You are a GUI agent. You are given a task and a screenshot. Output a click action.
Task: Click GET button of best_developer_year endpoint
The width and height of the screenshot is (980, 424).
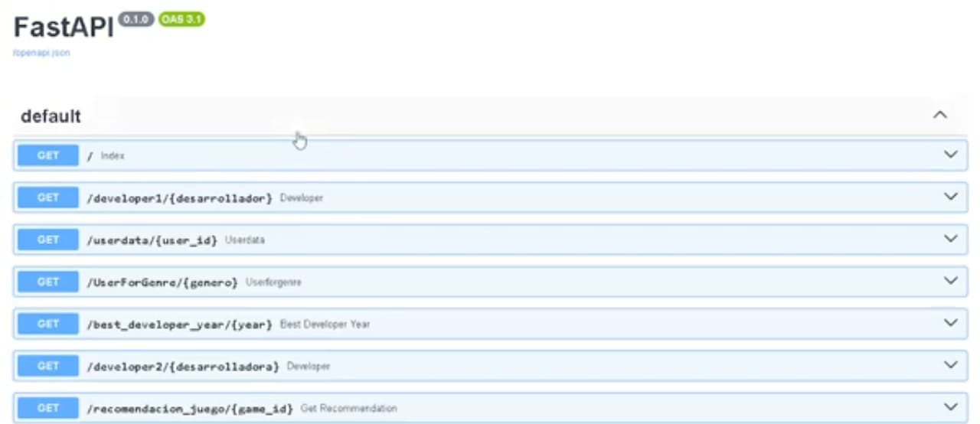(48, 324)
